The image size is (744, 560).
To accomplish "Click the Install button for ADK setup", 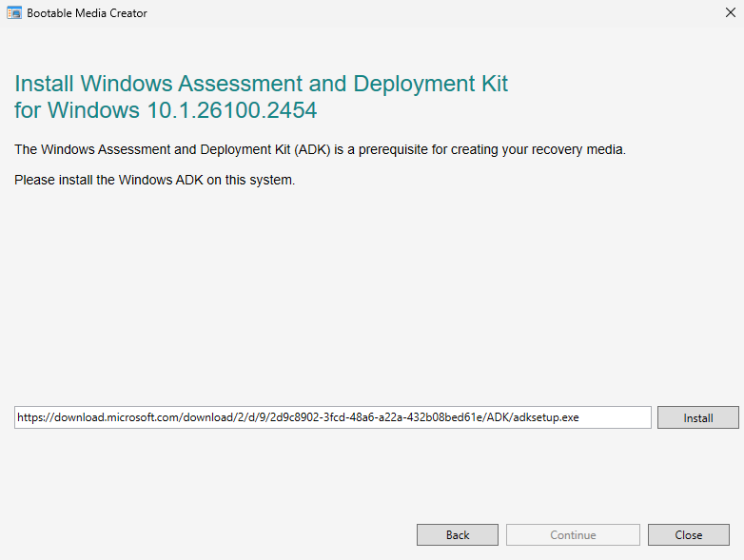I will click(698, 417).
